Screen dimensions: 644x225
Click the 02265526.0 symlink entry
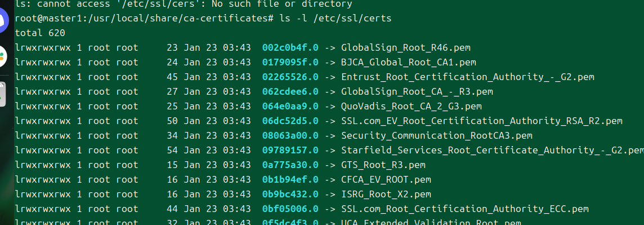[290, 77]
